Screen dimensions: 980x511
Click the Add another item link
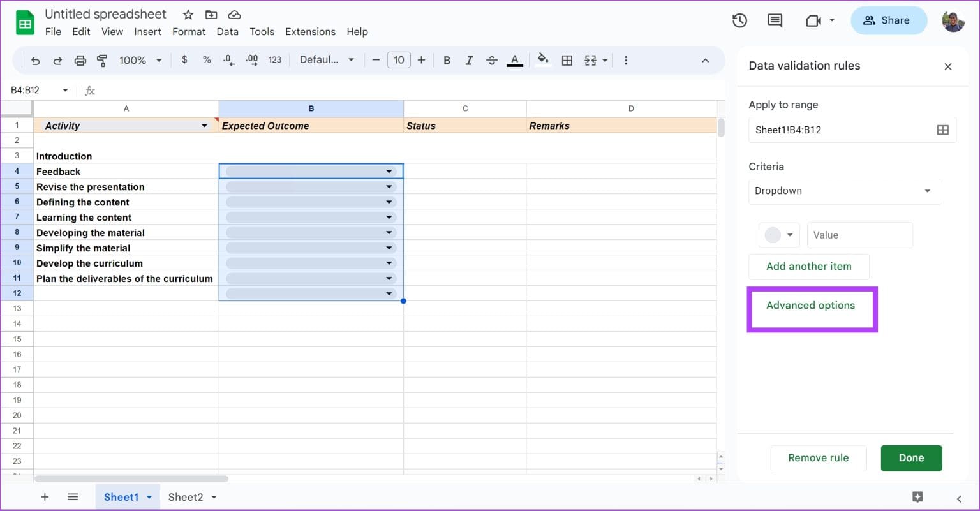pos(808,266)
